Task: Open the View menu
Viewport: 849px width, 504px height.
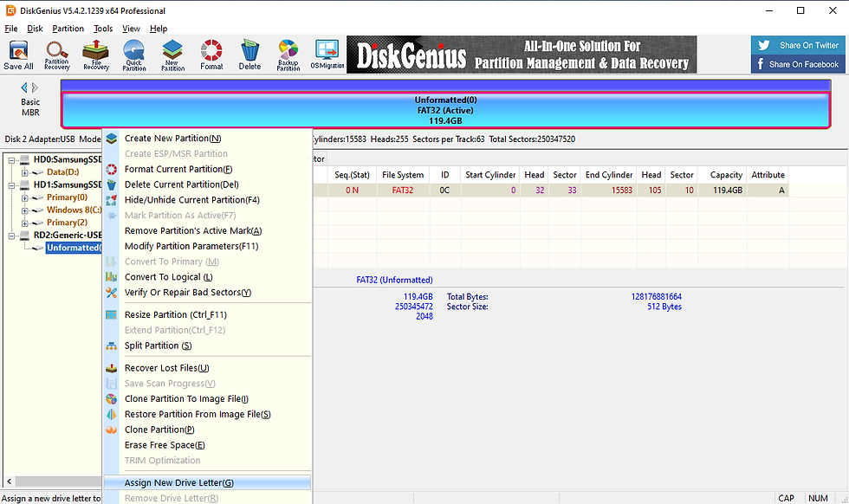Action: click(x=131, y=29)
